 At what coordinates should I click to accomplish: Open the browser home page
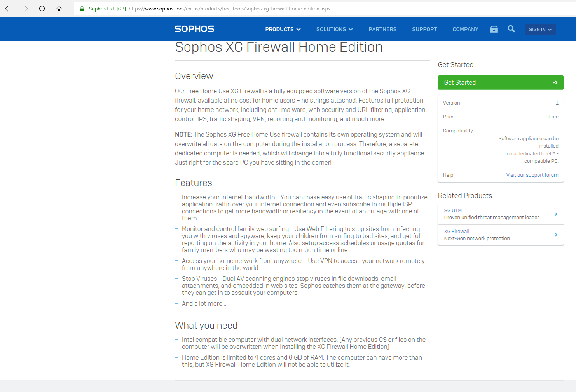(x=59, y=9)
